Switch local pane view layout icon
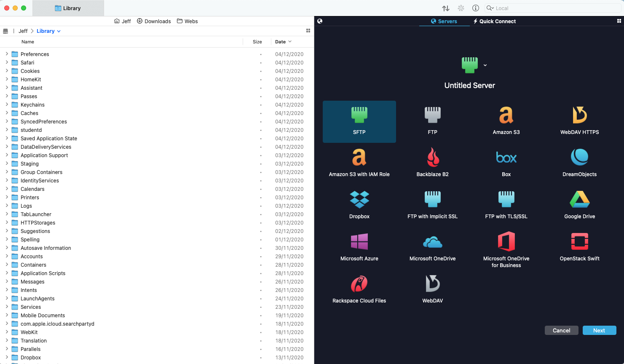Viewport: 624px width, 364px height. coord(308,31)
